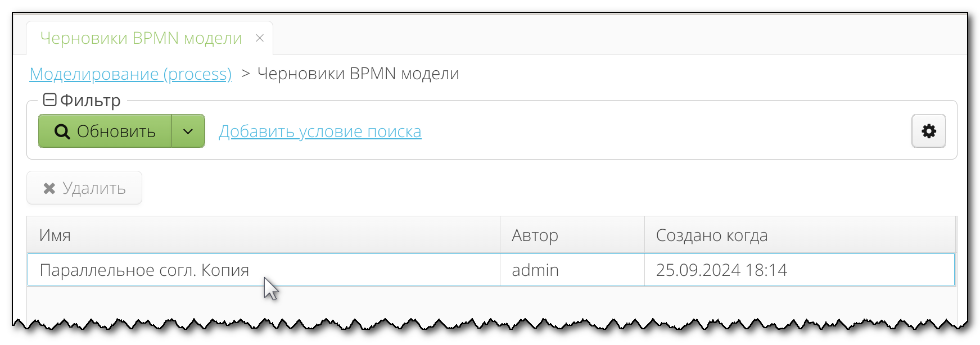Click the admin author cell
The height and width of the screenshot is (345, 980).
tap(535, 270)
